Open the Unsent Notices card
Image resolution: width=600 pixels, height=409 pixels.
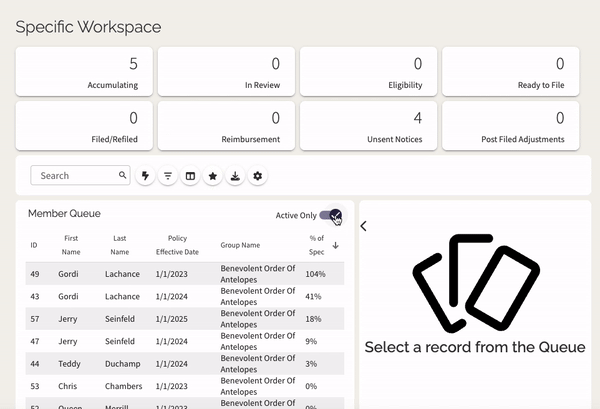[x=368, y=126]
